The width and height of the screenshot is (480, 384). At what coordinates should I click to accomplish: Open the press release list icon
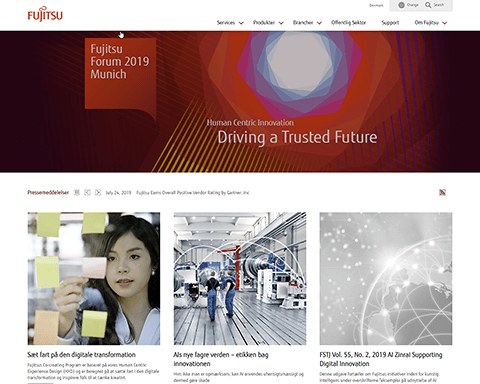[x=77, y=192]
